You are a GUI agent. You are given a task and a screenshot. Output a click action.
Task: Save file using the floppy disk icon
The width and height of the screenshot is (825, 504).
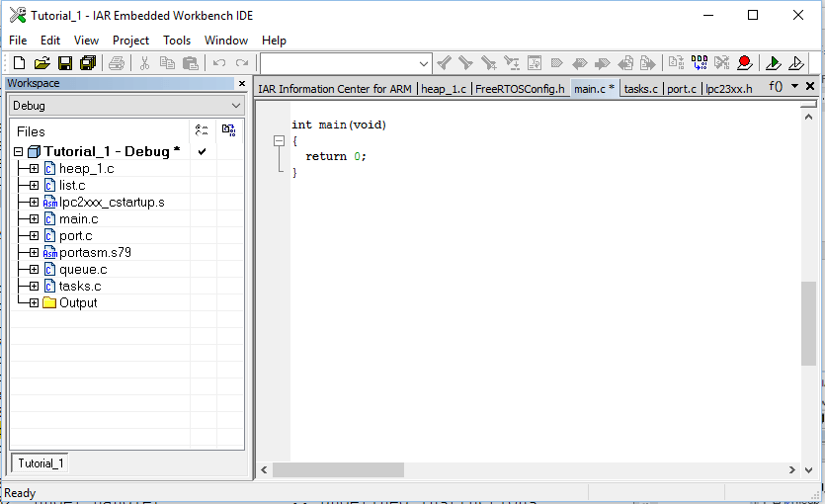[65, 63]
